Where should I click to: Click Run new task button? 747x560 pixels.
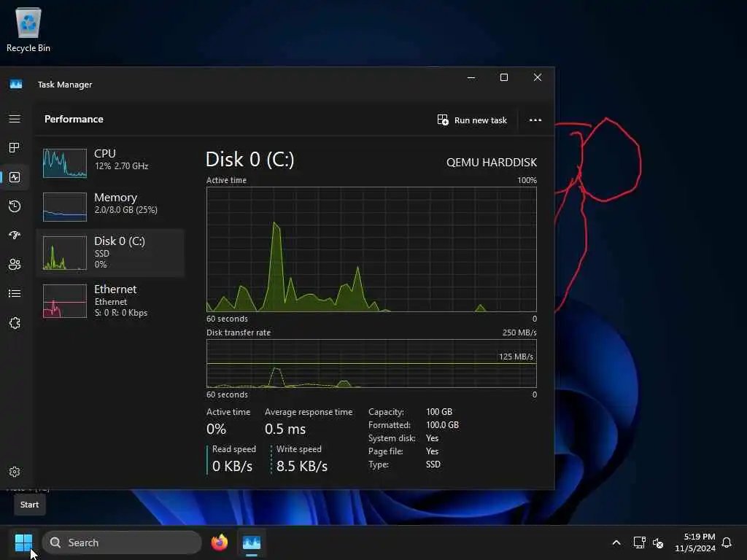(x=472, y=120)
